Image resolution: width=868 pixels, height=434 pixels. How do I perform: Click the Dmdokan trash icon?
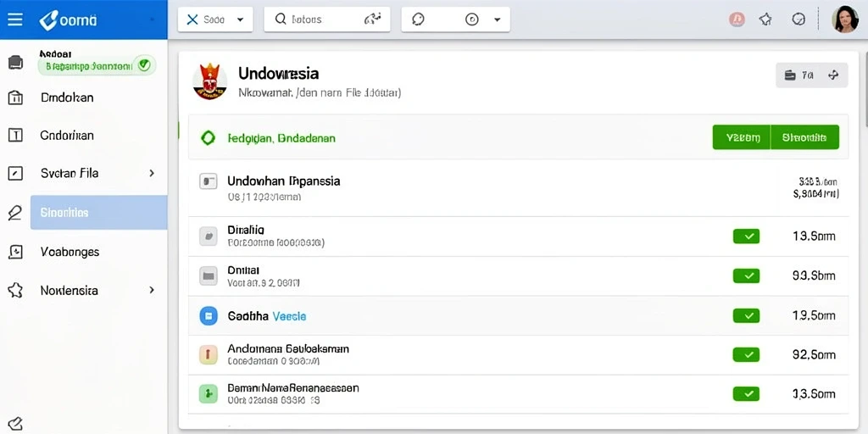click(15, 98)
